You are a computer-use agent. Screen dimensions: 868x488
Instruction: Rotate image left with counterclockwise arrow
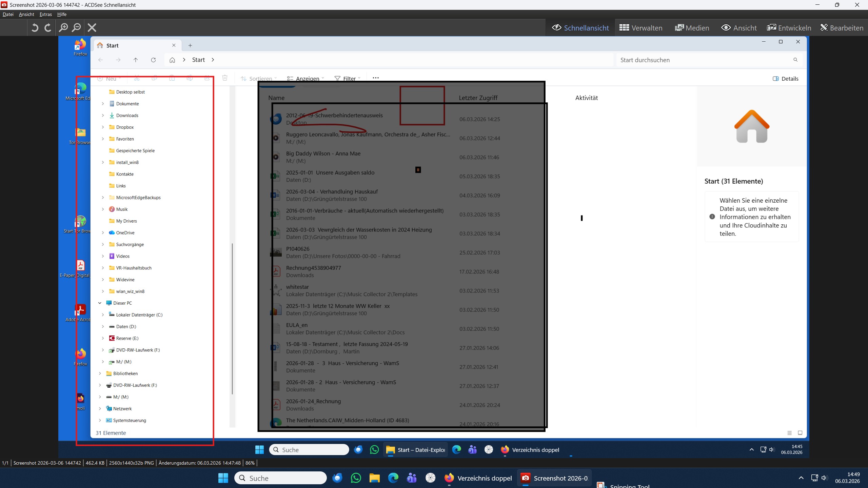[35, 27]
